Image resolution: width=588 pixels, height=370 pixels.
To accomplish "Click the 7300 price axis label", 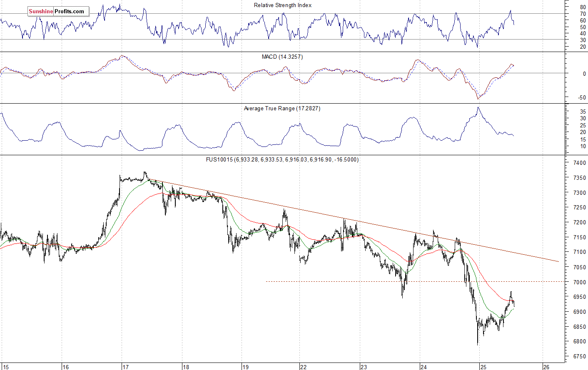I will (x=580, y=193).
